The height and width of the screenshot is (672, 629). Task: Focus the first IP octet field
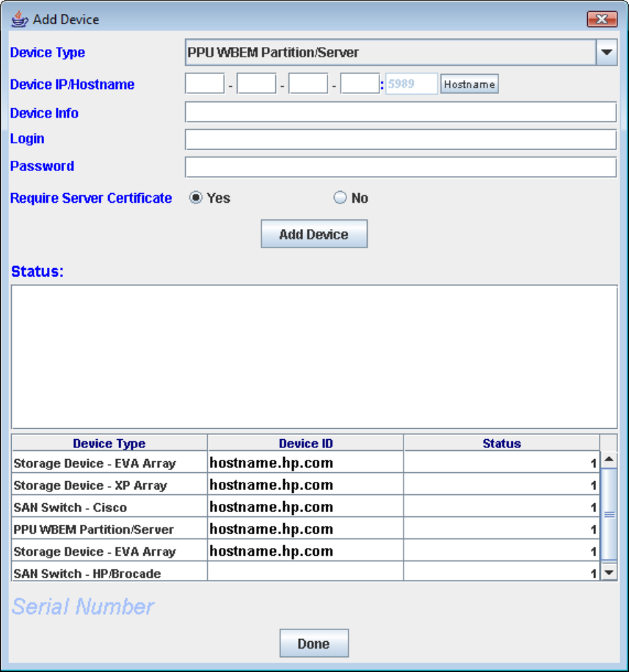(205, 84)
